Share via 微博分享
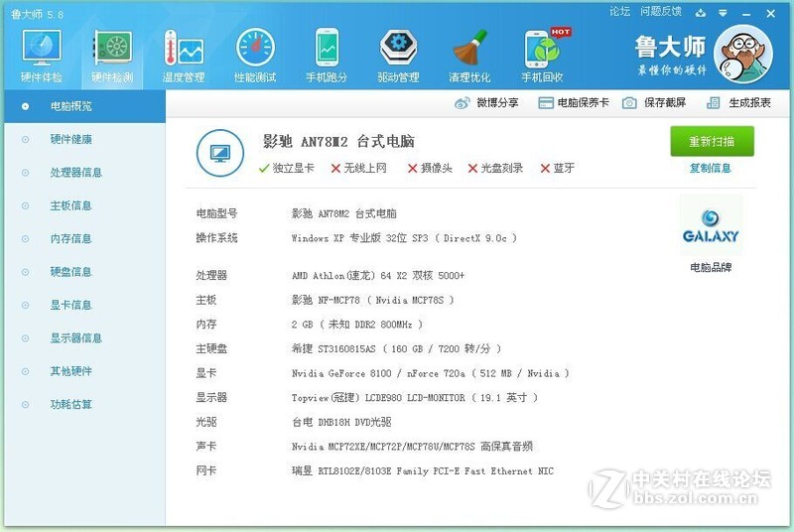This screenshot has height=532, width=794. pos(486,103)
